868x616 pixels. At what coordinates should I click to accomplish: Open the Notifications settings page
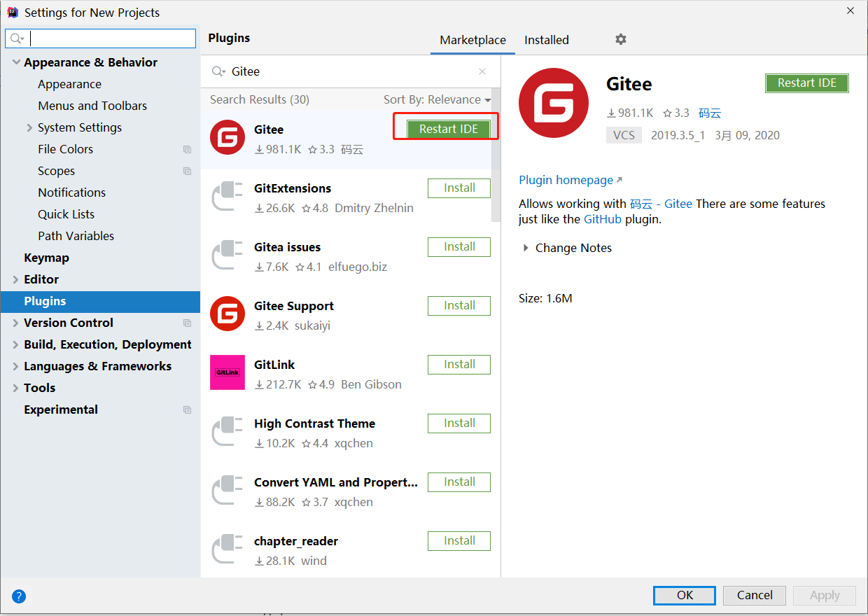[71, 192]
